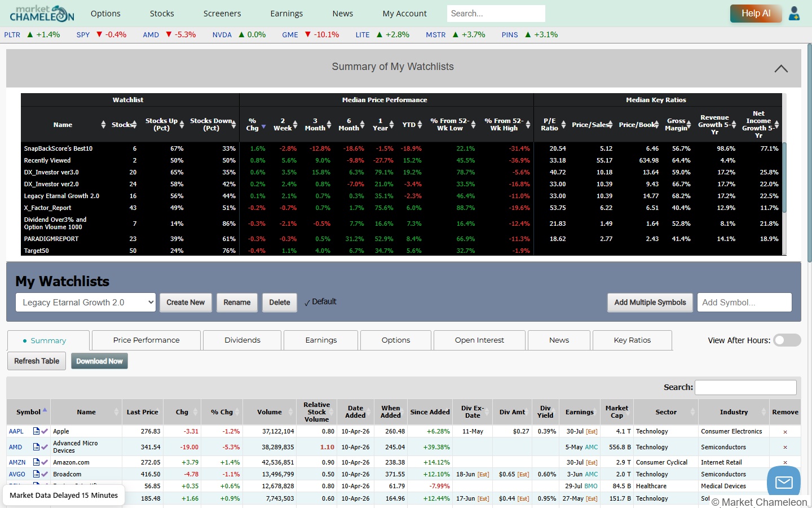This screenshot has width=812, height=508.
Task: Open the Options watchlist tab
Action: tap(396, 340)
